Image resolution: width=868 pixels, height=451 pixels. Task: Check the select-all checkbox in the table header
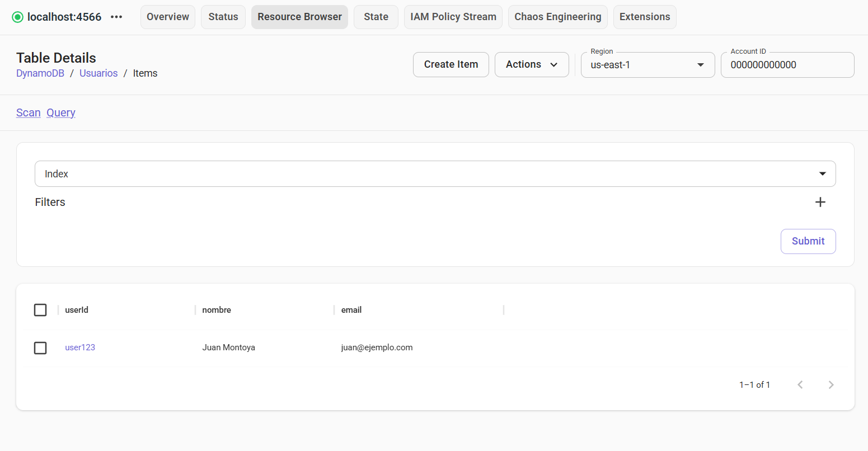(x=40, y=309)
